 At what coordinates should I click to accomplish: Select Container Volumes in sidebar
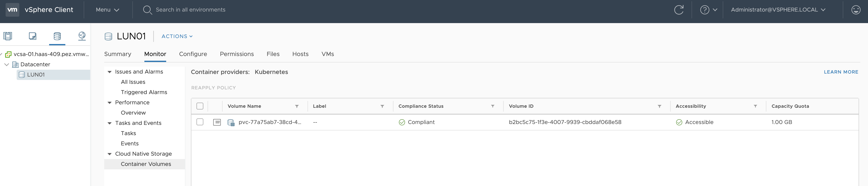(145, 164)
